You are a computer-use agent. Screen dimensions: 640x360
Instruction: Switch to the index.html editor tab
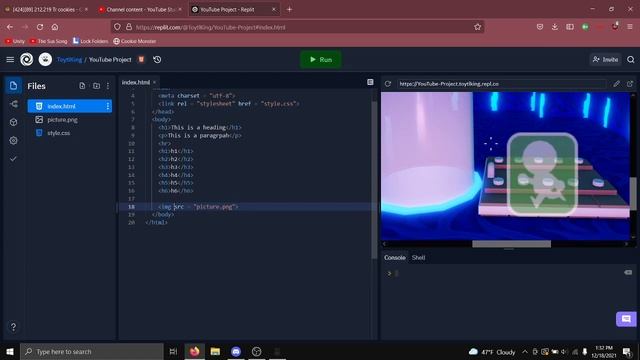(136, 82)
